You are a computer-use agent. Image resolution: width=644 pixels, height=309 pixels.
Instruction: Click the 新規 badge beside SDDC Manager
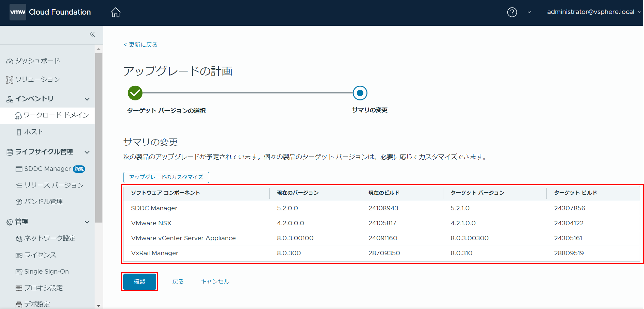pos(79,169)
